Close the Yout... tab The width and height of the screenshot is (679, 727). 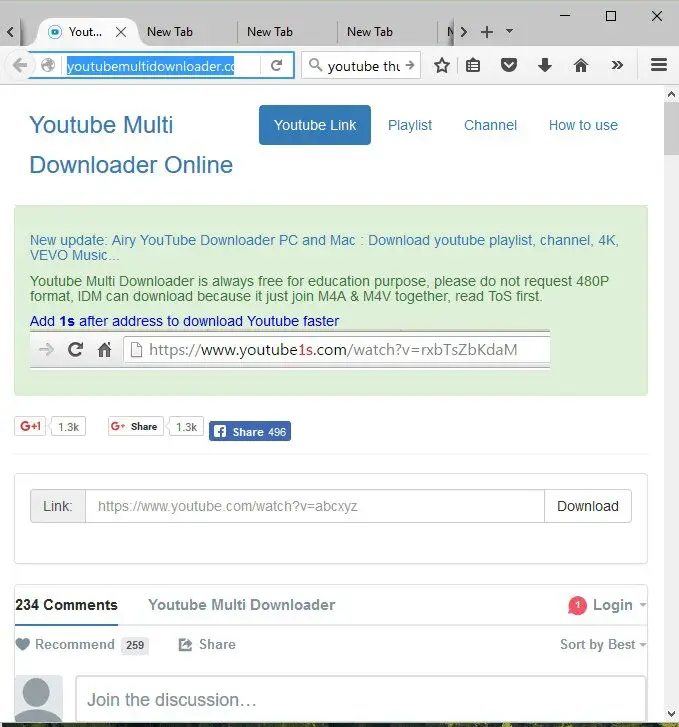tap(121, 32)
